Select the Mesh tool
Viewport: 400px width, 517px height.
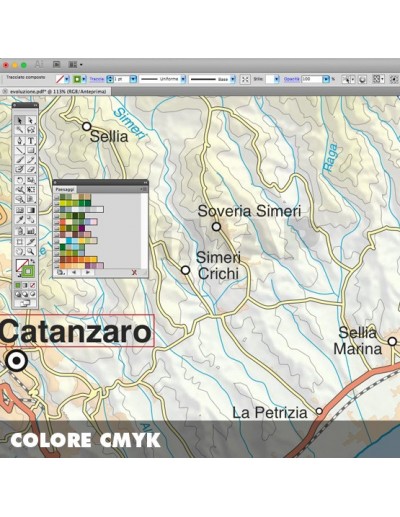click(20, 210)
